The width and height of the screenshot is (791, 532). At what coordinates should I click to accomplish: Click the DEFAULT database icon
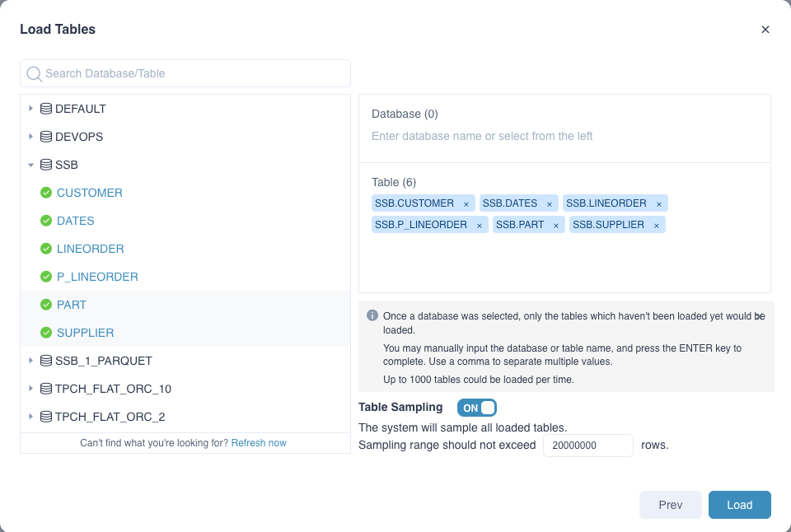click(x=46, y=109)
